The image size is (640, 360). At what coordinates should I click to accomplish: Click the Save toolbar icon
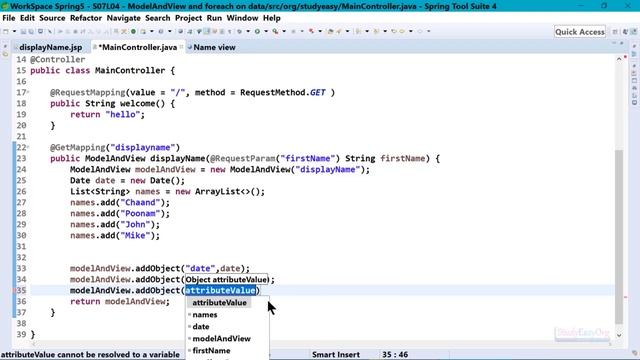click(x=23, y=31)
